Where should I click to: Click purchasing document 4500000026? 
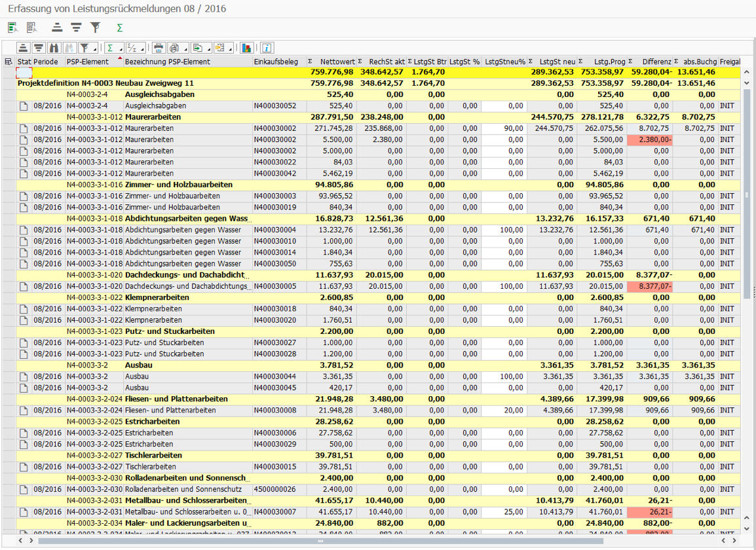[275, 489]
